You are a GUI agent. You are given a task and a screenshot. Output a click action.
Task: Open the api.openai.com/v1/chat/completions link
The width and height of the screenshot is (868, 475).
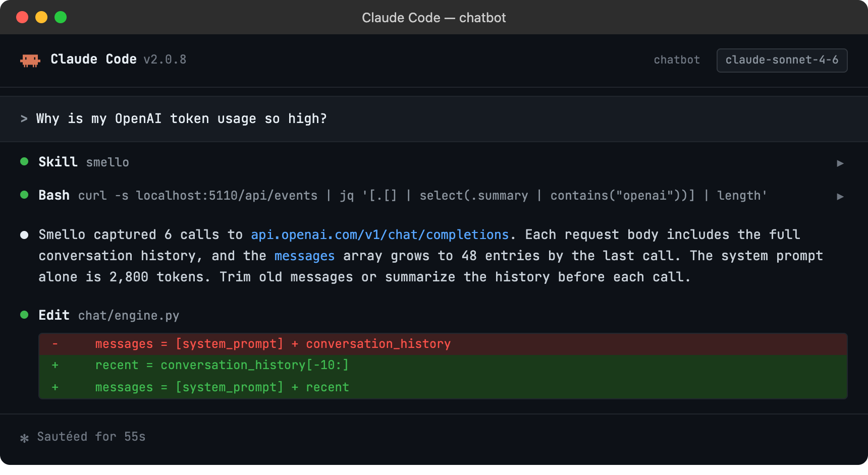(379, 234)
